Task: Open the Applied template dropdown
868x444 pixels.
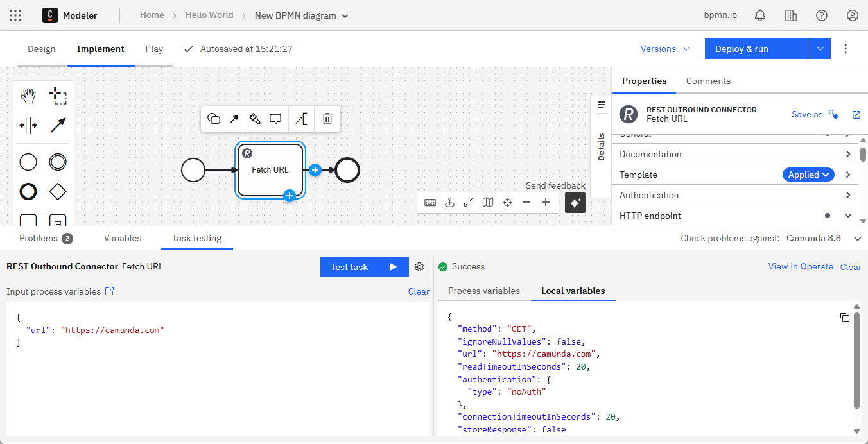Action: click(808, 174)
